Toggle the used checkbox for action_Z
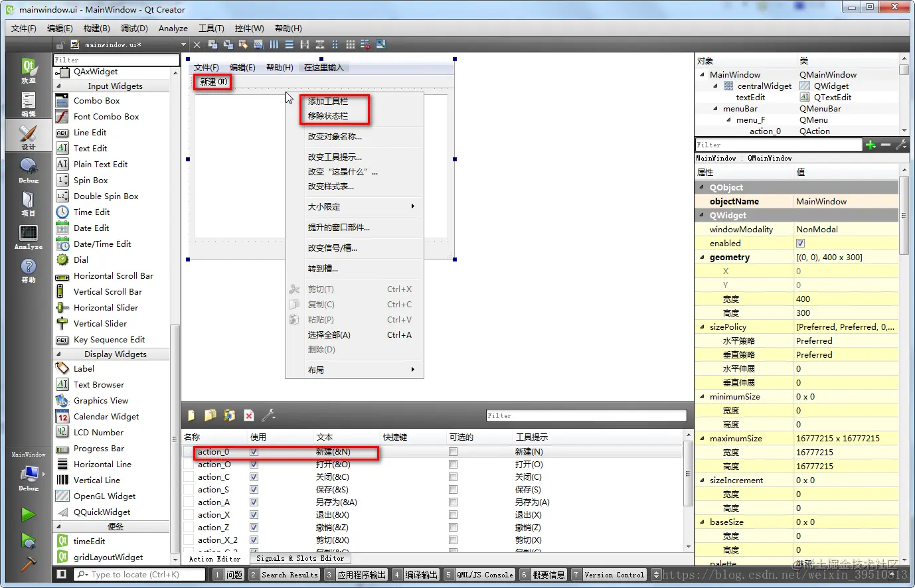The width and height of the screenshot is (915, 588). [254, 528]
